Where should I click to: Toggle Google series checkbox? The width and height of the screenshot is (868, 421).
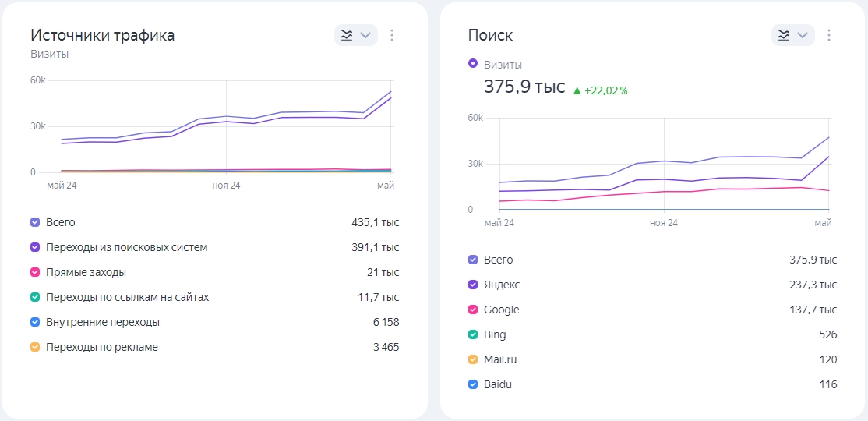473,310
